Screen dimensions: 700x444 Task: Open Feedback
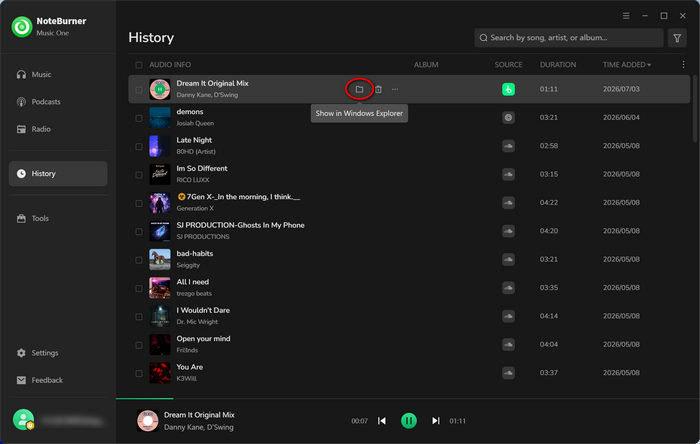pos(58,380)
